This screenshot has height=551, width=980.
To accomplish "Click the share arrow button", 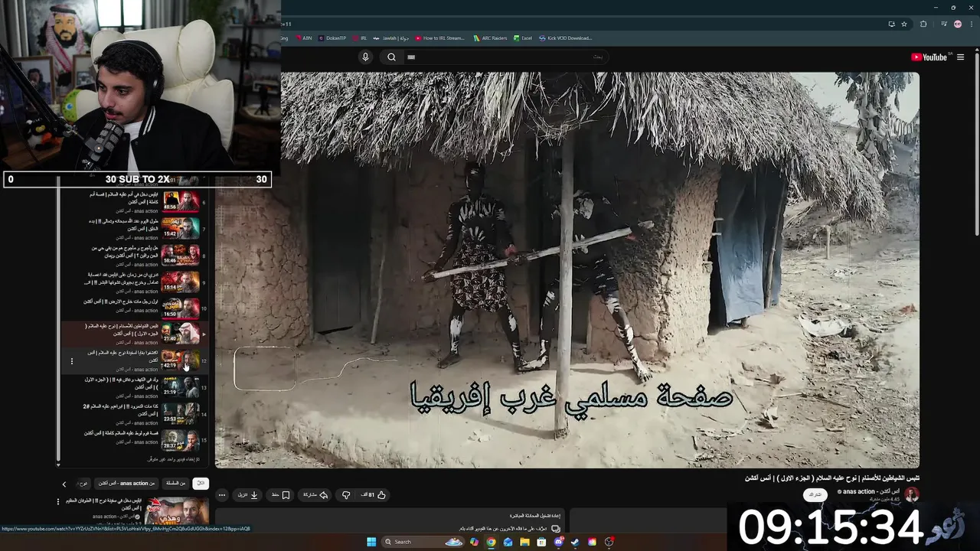I will [315, 495].
